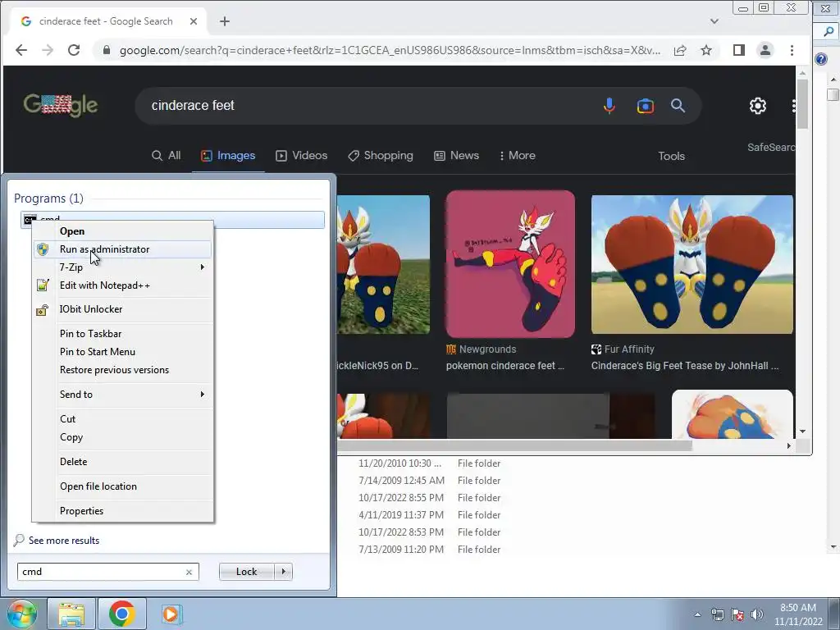Click the volume speaker tray icon
Screen dimensions: 840x630
[x=757, y=614]
